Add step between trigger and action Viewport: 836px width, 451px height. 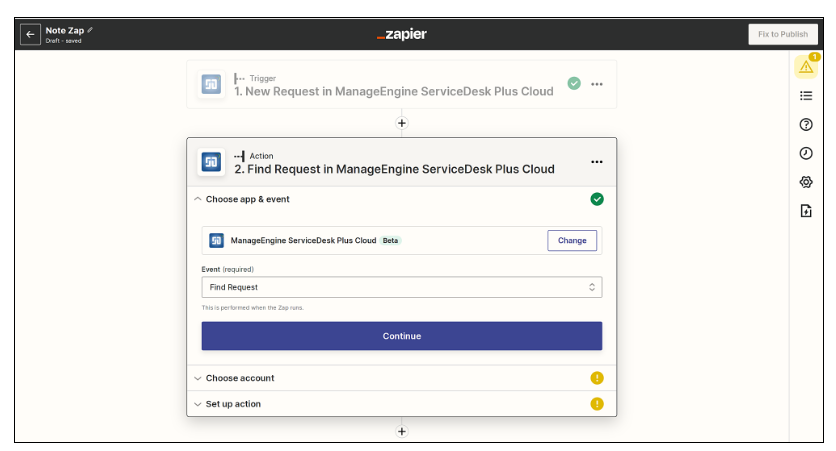coord(402,123)
